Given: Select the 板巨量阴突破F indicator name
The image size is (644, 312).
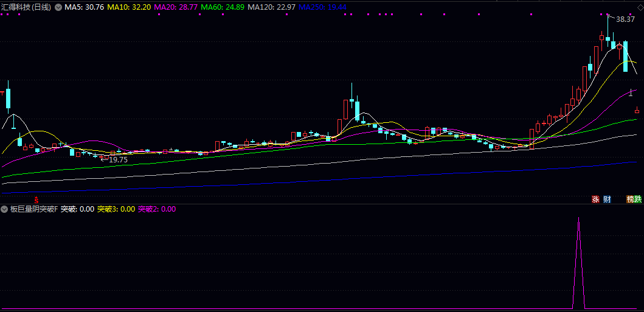Looking at the screenshot, I should tap(34, 209).
